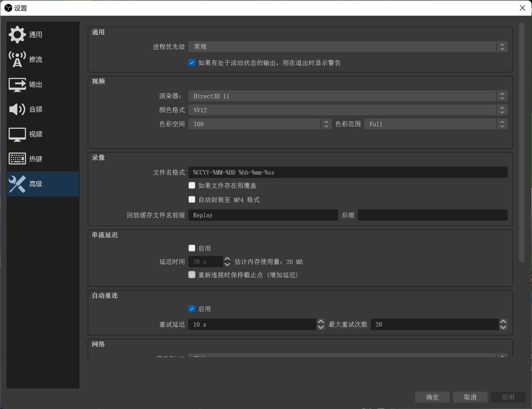
Task: Click the settings vertical scrollbar
Action: point(521,142)
